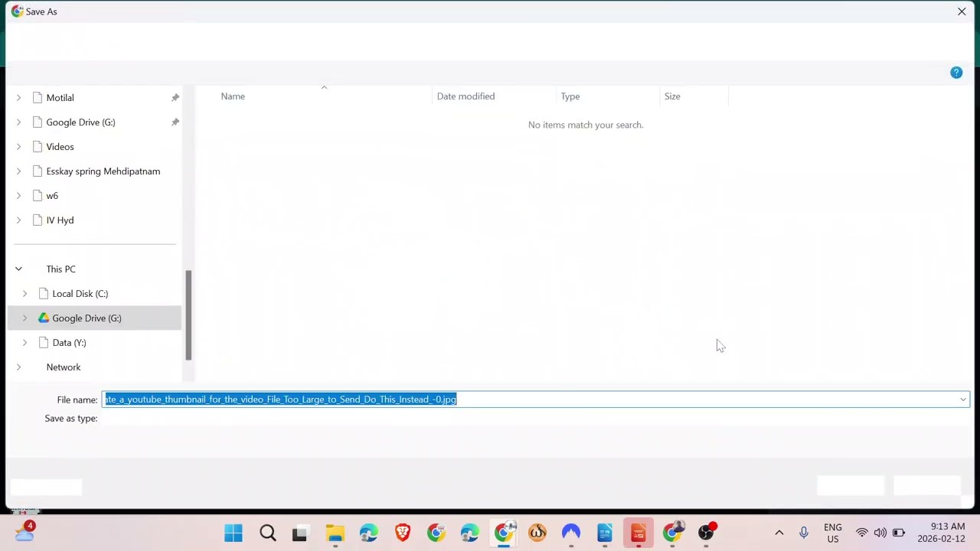This screenshot has width=980, height=551.
Task: Click the ENG US language indicator
Action: click(833, 533)
